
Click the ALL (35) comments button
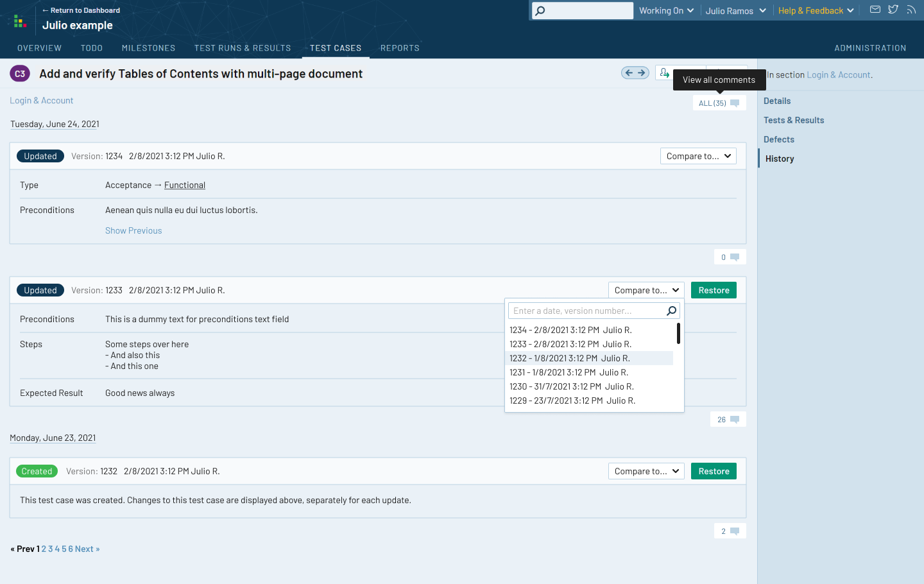point(719,103)
